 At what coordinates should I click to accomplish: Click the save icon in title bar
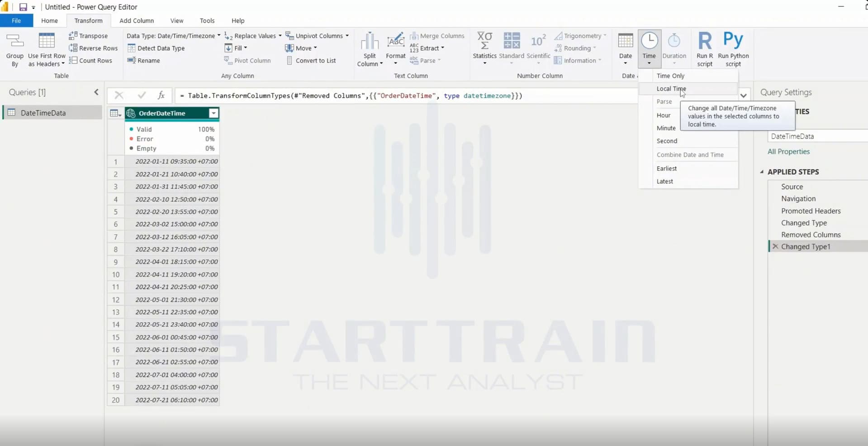pyautogui.click(x=23, y=7)
